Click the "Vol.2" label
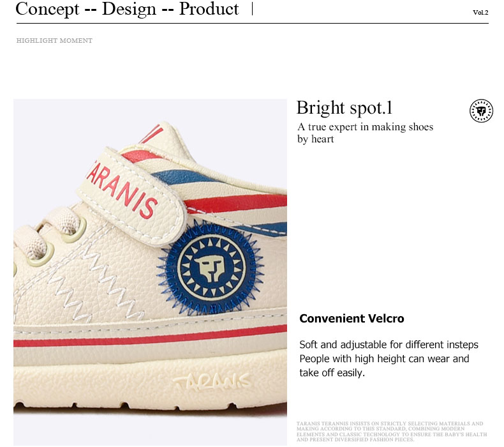Image resolution: width=504 pixels, height=447 pixels. 480,12
